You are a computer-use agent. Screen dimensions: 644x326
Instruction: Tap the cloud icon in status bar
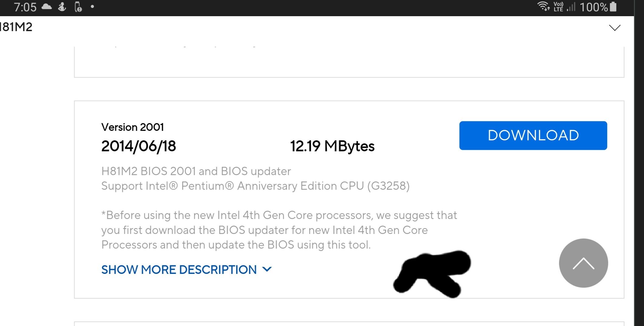click(x=47, y=7)
